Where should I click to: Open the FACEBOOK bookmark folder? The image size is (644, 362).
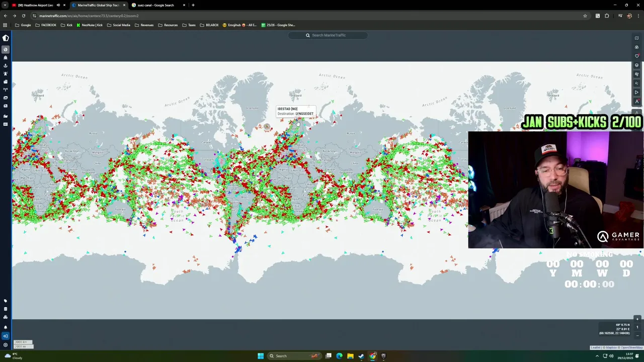point(46,25)
